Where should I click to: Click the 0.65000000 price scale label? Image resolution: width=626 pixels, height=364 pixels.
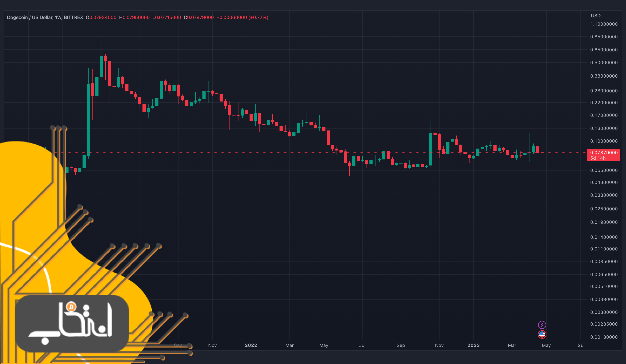pos(604,50)
